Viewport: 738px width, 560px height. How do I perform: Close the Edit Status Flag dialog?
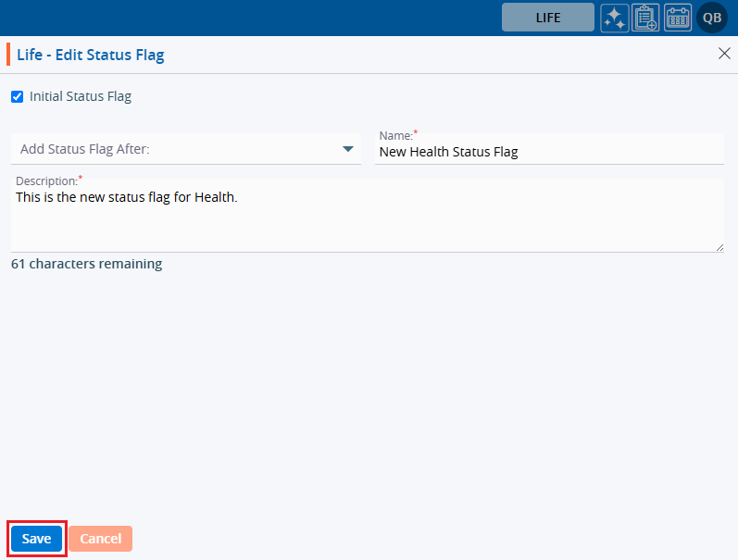[724, 54]
